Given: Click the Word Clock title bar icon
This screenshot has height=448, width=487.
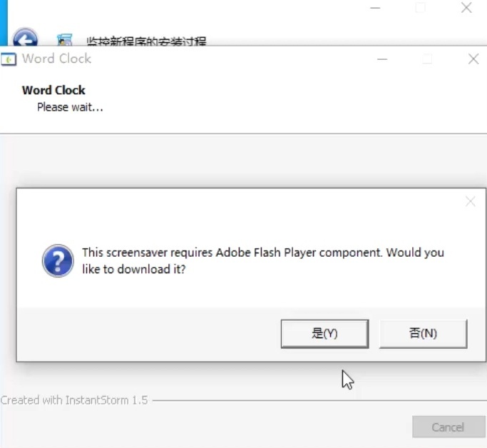Looking at the screenshot, I should click(x=9, y=59).
